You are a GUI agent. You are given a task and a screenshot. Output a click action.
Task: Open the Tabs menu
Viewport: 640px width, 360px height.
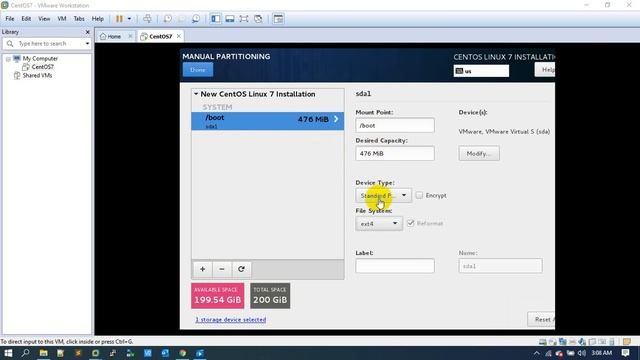click(x=79, y=19)
